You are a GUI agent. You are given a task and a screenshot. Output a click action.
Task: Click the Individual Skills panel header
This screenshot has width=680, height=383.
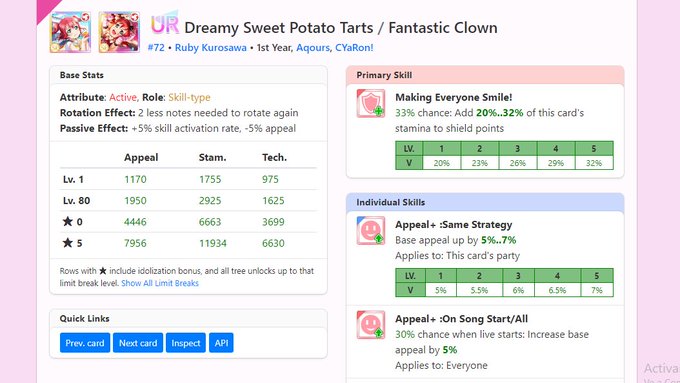click(x=485, y=202)
